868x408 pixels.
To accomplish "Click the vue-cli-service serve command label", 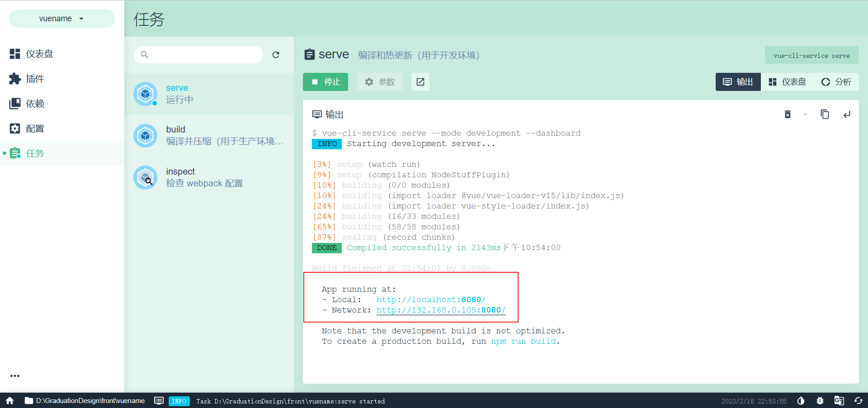I will pyautogui.click(x=811, y=55).
